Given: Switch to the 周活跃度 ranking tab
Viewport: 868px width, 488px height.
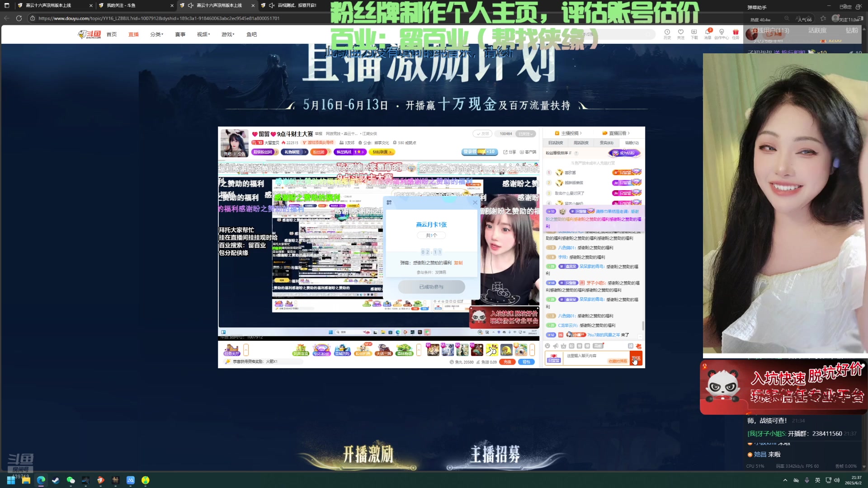Looking at the screenshot, I should pos(581,143).
